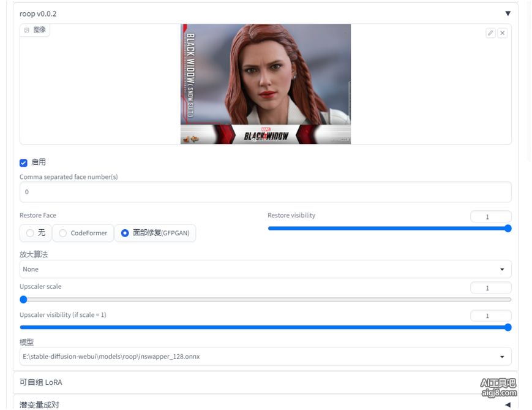Select 面部修复(GFPGAN) radio option
Viewport: 532px width, 410px height.
tap(155, 233)
